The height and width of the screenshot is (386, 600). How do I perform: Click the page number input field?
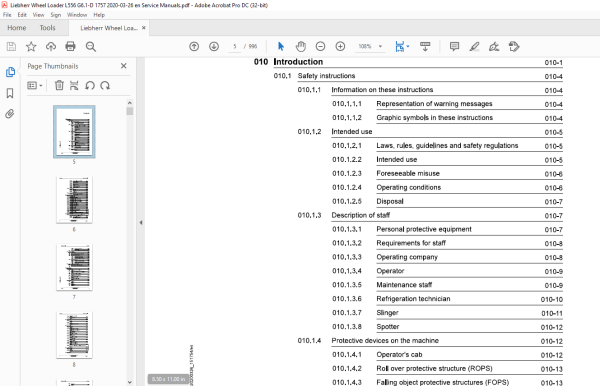pos(235,46)
